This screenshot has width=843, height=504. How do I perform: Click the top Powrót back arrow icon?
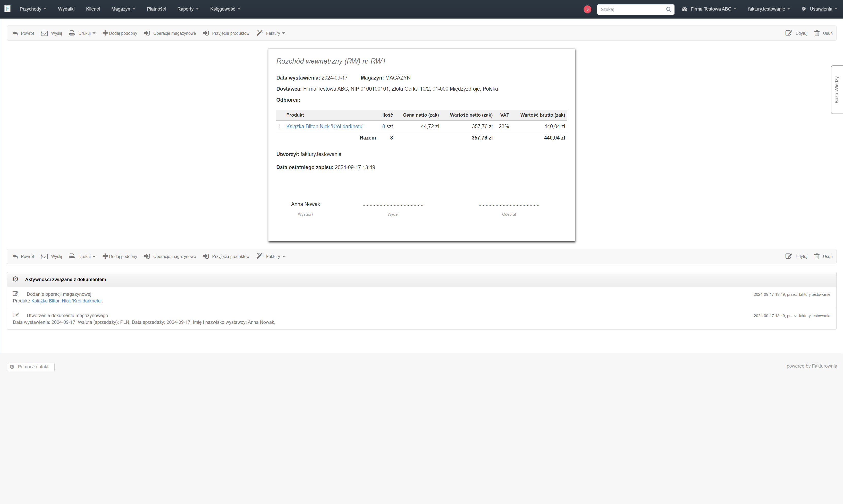pyautogui.click(x=15, y=33)
